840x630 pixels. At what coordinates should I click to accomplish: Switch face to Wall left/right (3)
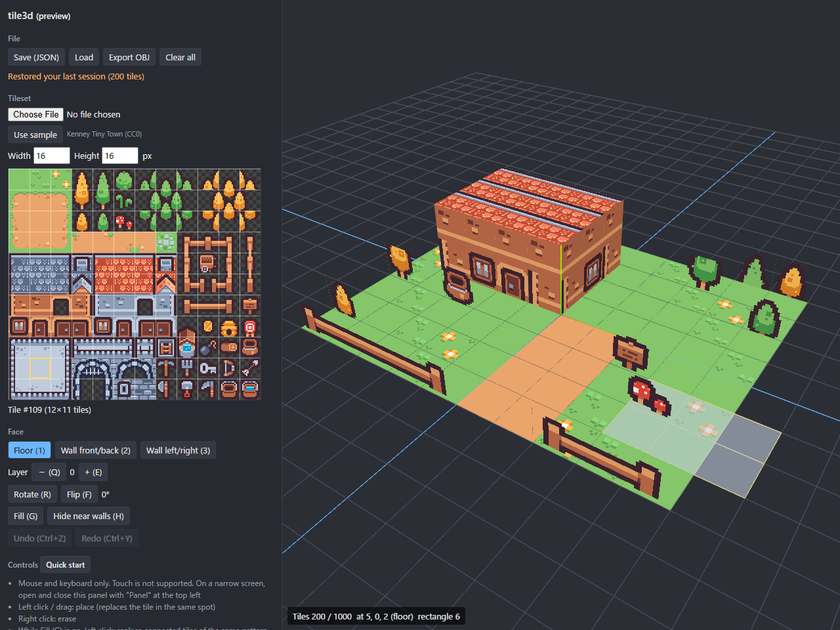pyautogui.click(x=178, y=450)
